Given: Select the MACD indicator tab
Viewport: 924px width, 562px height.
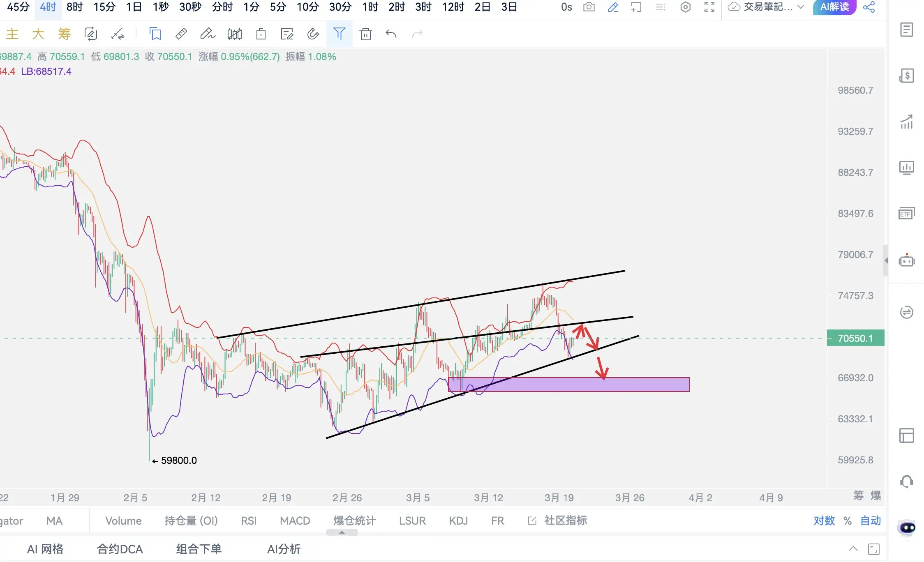Looking at the screenshot, I should 295,521.
